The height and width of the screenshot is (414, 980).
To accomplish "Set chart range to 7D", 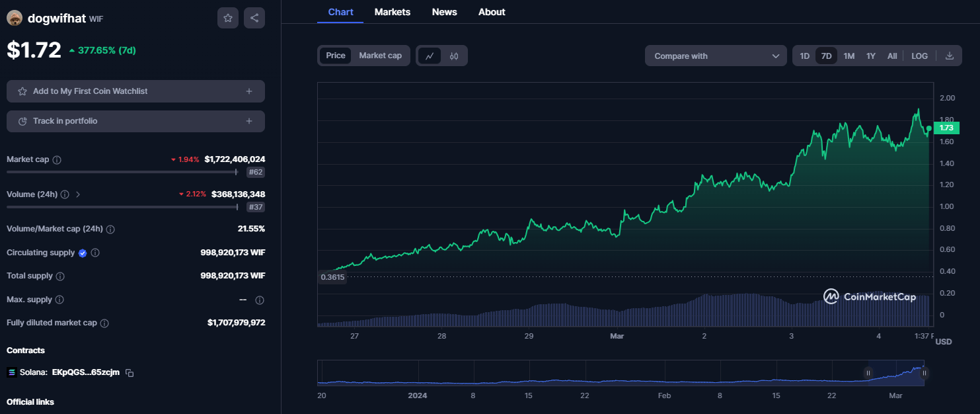I will tap(826, 56).
